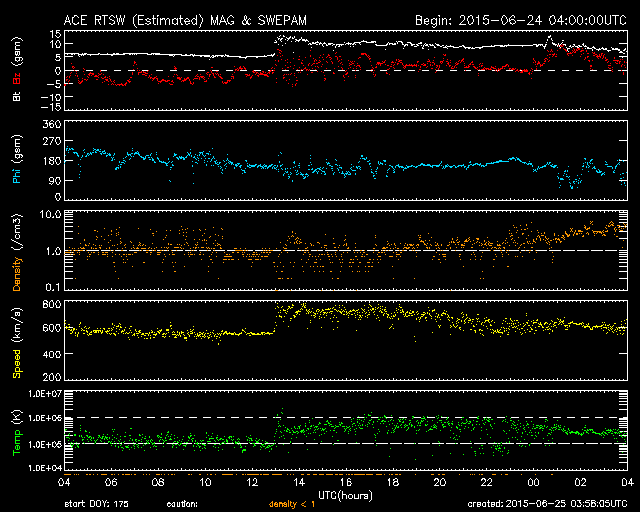This screenshot has width=640, height=512.
Task: Click the orange 'density < 1' caution text
Action: point(292,504)
